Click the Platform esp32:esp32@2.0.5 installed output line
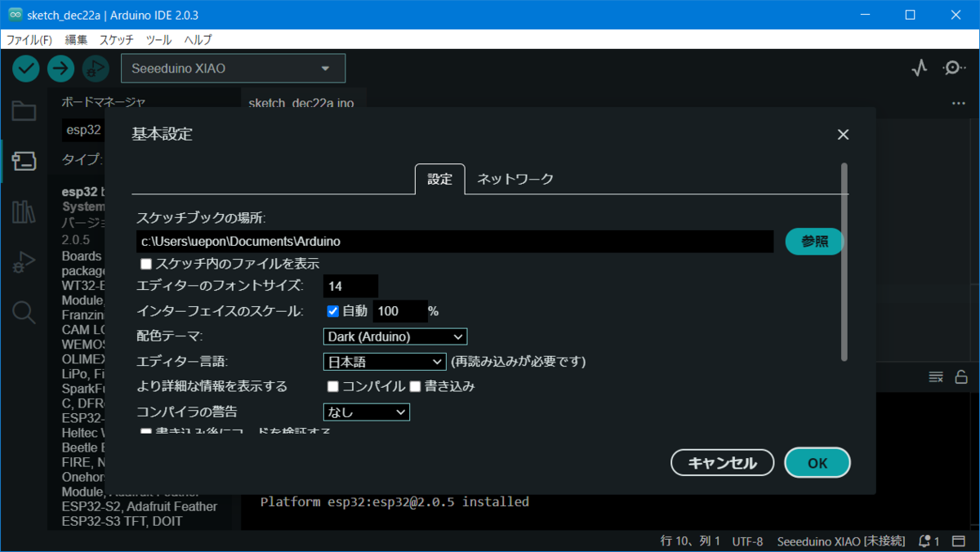The image size is (980, 552). pos(394,501)
